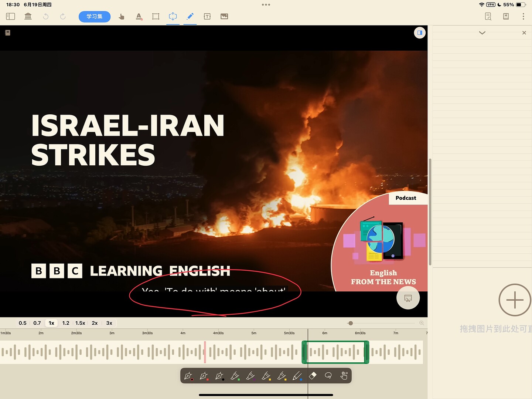Jump to 7m mark on timeline
Screen dimensions: 532x399
(x=396, y=333)
